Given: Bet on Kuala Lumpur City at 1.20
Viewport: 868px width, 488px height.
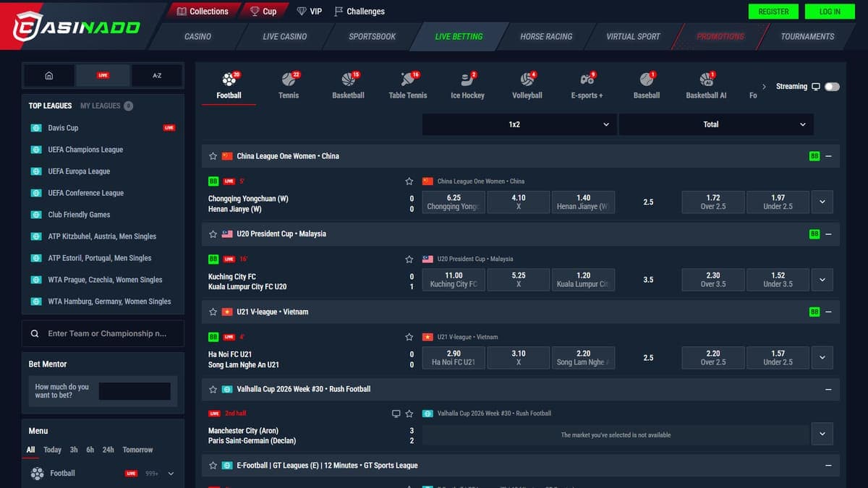Looking at the screenshot, I should tap(583, 280).
